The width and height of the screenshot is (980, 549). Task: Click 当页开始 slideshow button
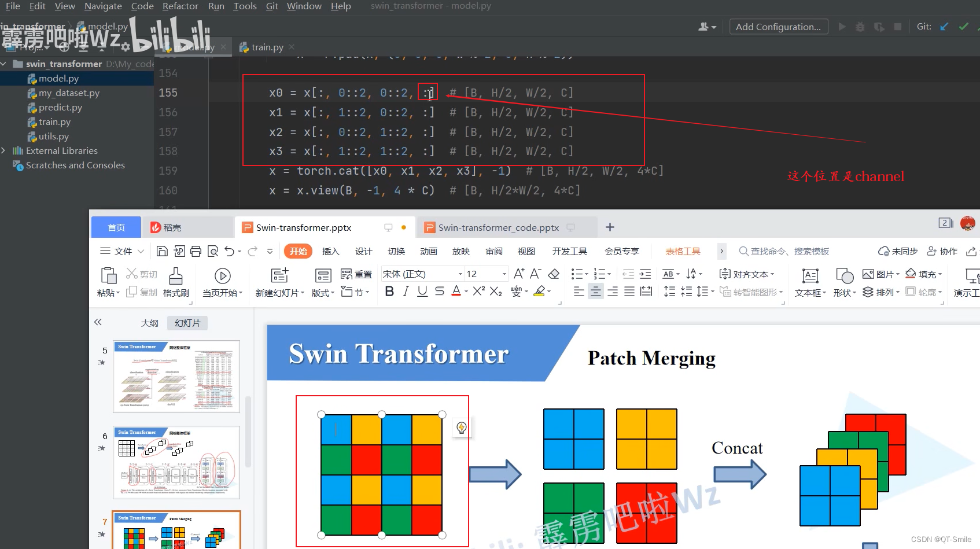point(223,282)
